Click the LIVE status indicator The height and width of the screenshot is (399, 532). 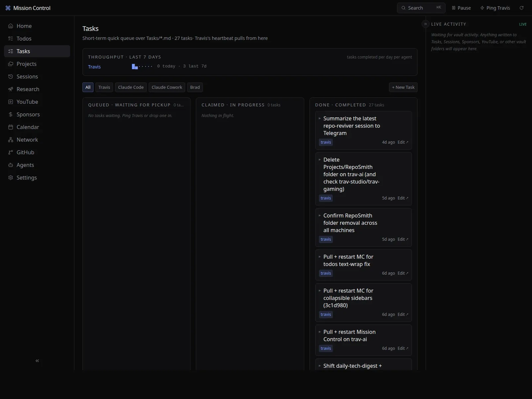pyautogui.click(x=523, y=24)
